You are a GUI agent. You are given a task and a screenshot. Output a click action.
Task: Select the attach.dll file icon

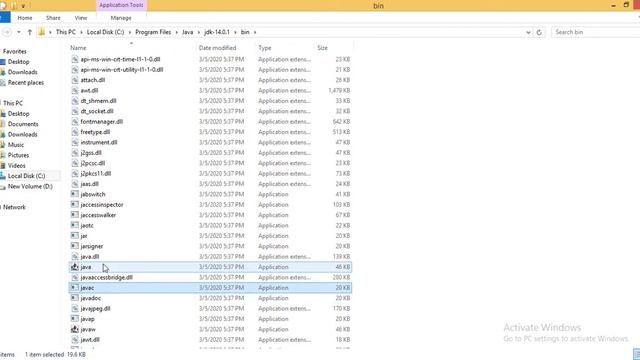75,80
